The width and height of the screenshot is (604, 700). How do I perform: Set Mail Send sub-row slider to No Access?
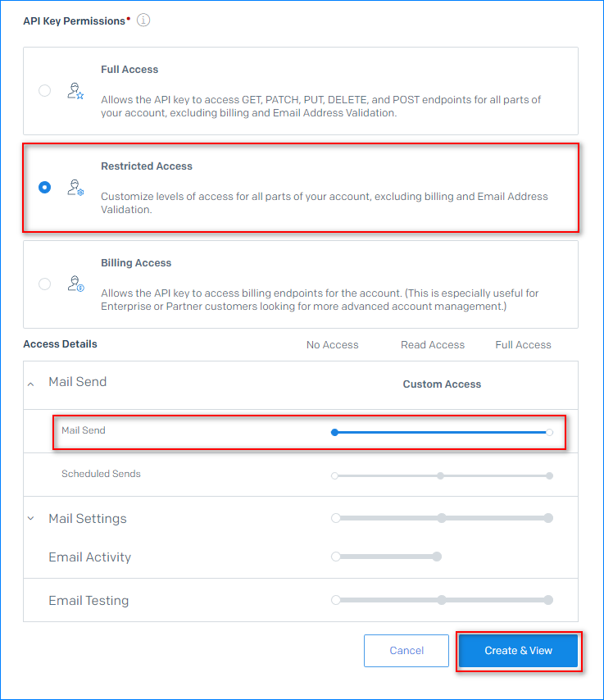[x=334, y=432]
